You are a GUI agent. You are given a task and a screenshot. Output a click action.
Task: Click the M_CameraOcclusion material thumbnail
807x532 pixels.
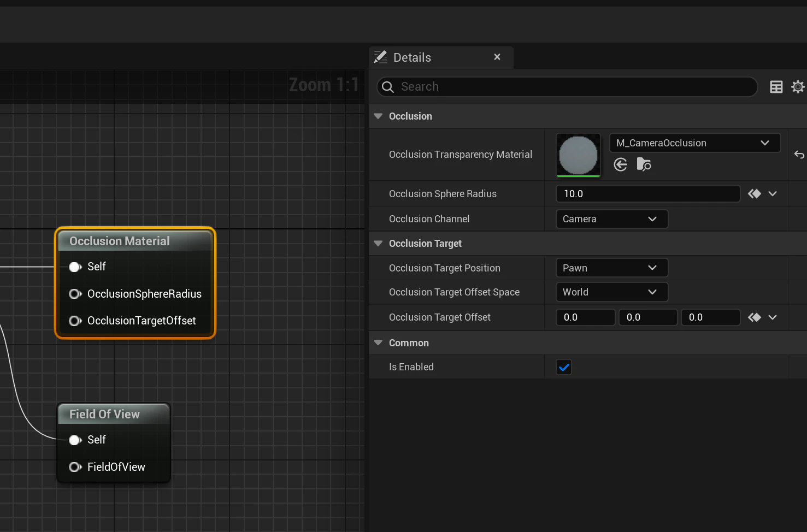pyautogui.click(x=578, y=155)
